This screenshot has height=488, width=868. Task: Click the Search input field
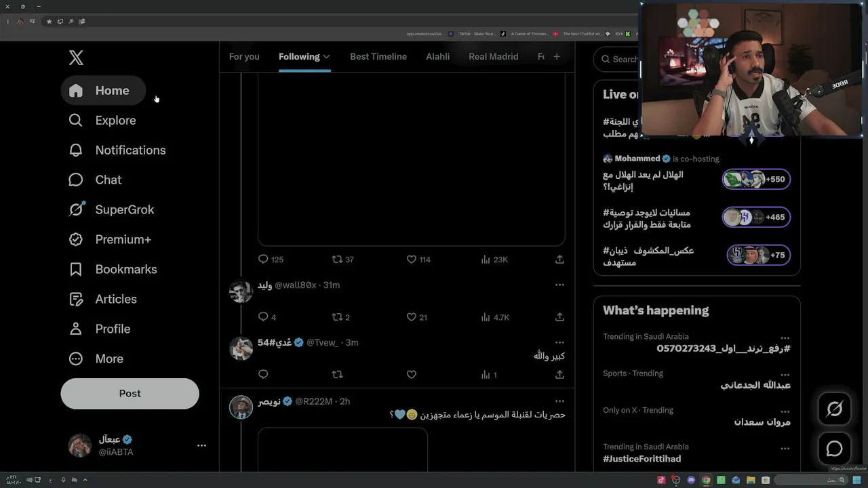(x=616, y=60)
